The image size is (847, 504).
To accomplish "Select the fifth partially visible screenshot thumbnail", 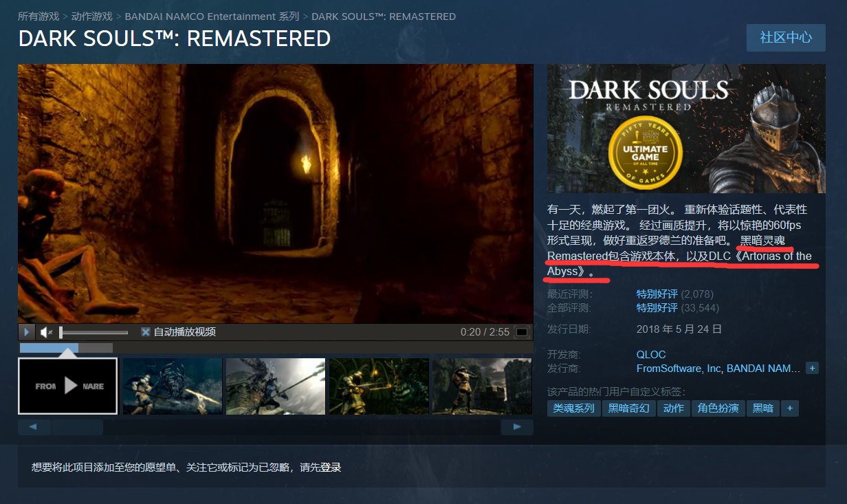I will pos(483,386).
